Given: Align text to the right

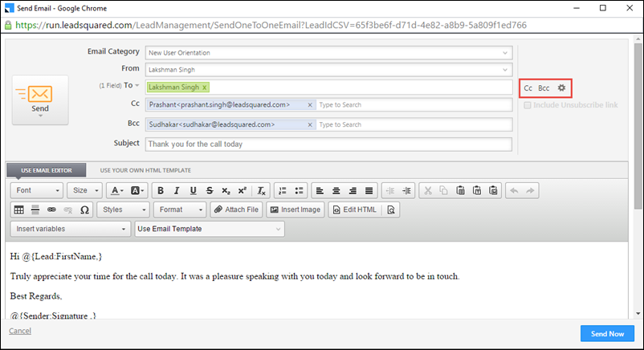Looking at the screenshot, I should coord(353,190).
